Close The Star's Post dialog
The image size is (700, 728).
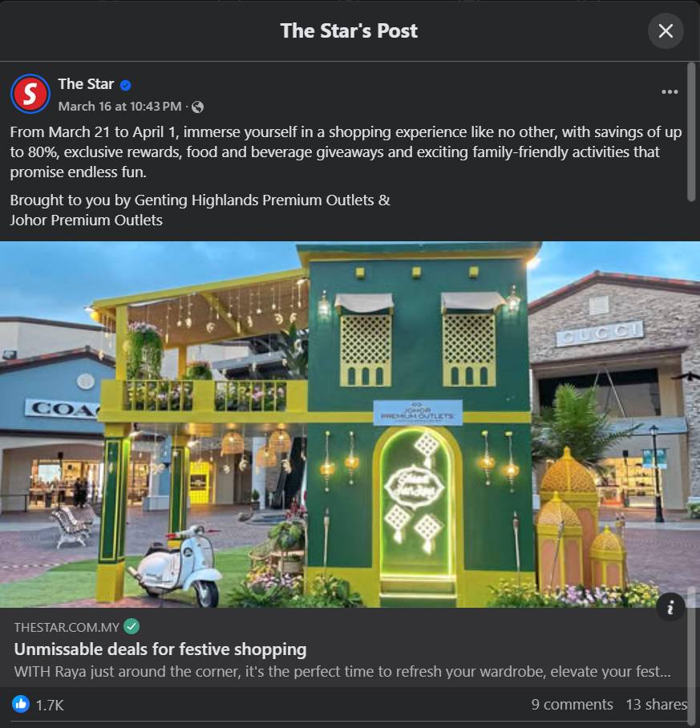tap(666, 31)
